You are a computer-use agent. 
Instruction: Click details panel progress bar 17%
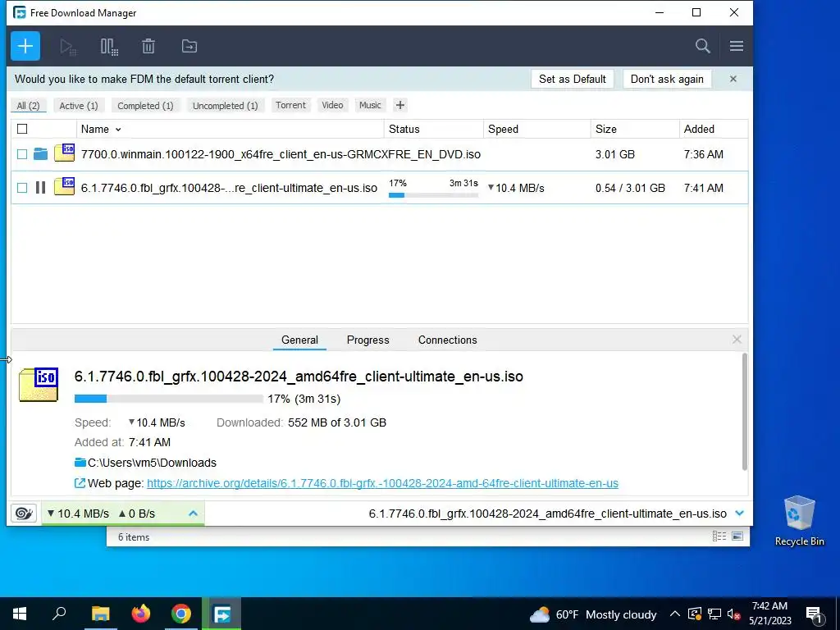pyautogui.click(x=169, y=399)
